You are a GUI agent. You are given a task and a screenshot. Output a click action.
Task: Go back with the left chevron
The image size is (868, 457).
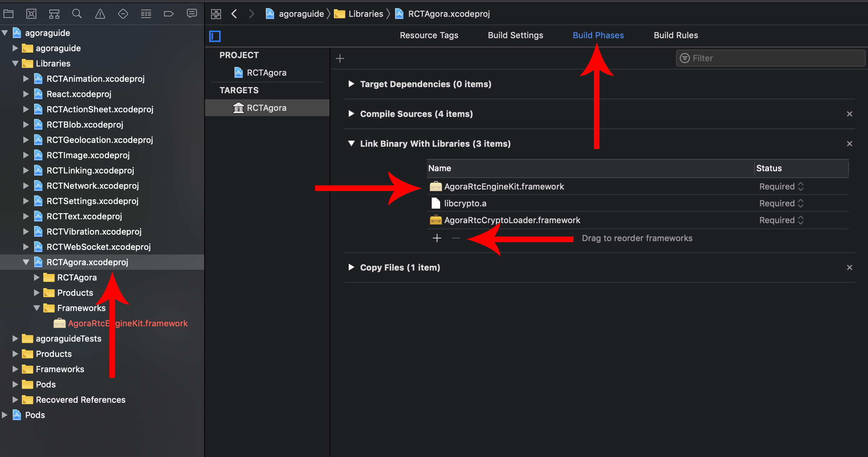point(234,14)
